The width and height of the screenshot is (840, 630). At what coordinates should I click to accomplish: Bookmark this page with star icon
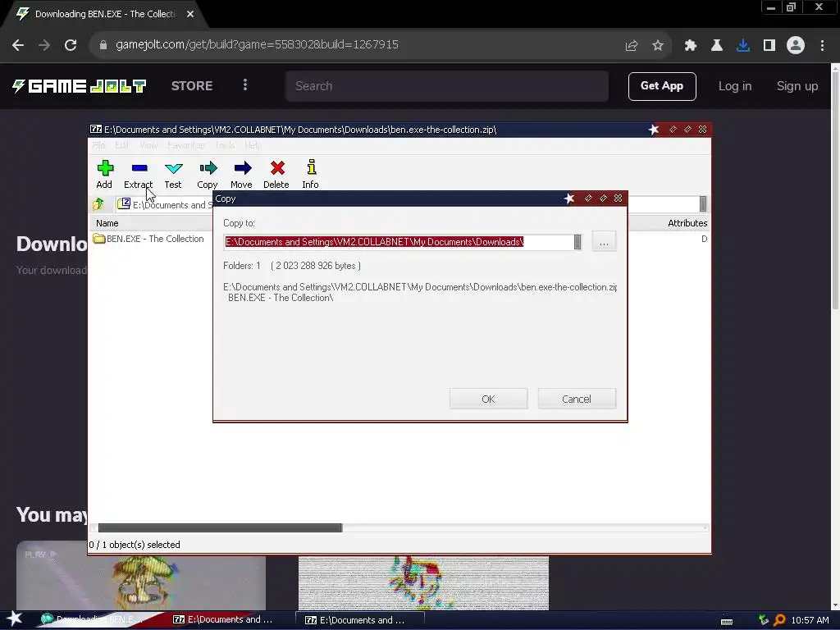[658, 46]
